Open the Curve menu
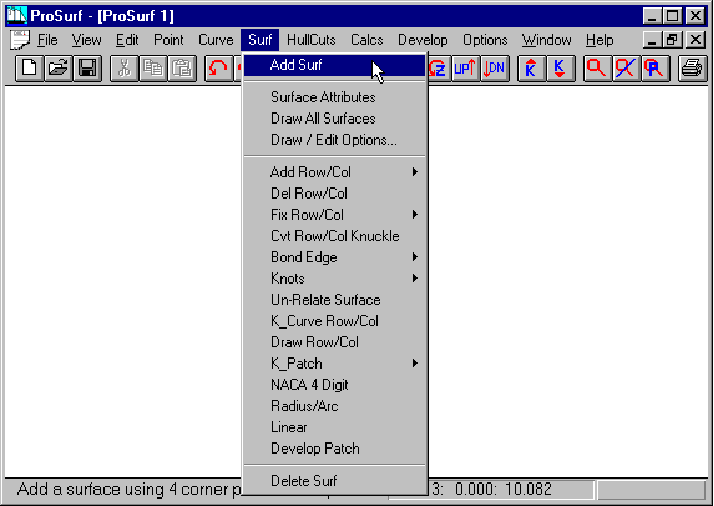This screenshot has height=506, width=714. click(x=216, y=40)
